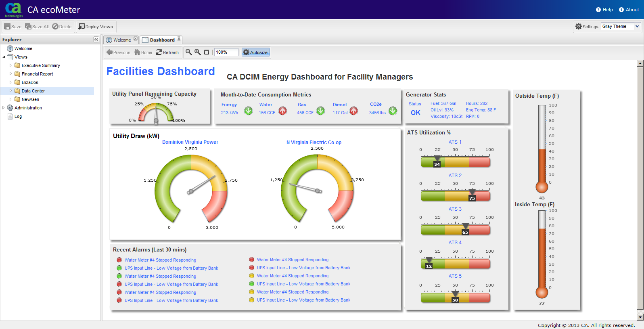Screen dimensions: 644x329
Task: Collapse the Explorer panel
Action: pyautogui.click(x=96, y=40)
